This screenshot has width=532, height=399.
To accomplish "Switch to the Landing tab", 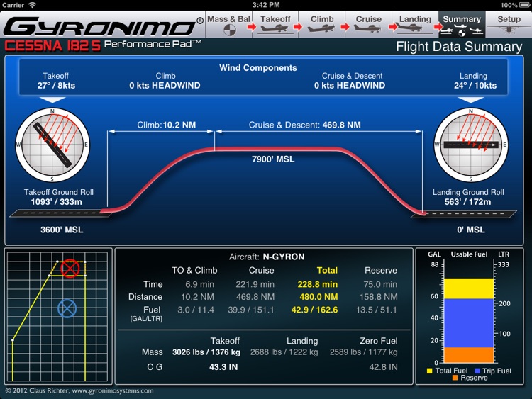I will pyautogui.click(x=415, y=24).
